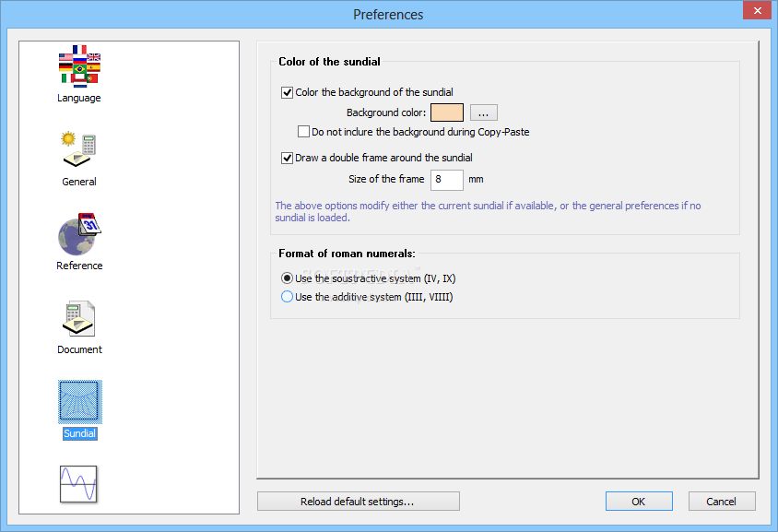Click the highlighted Sundial label
The image size is (778, 532).
[x=80, y=433]
